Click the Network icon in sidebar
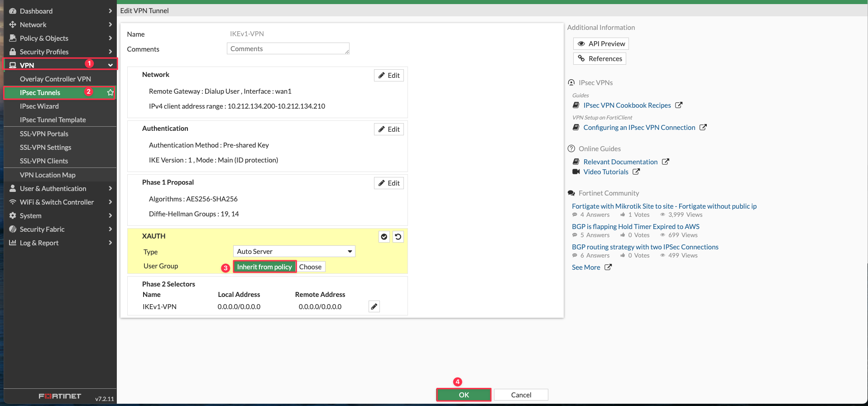This screenshot has width=868, height=406. pos(13,24)
